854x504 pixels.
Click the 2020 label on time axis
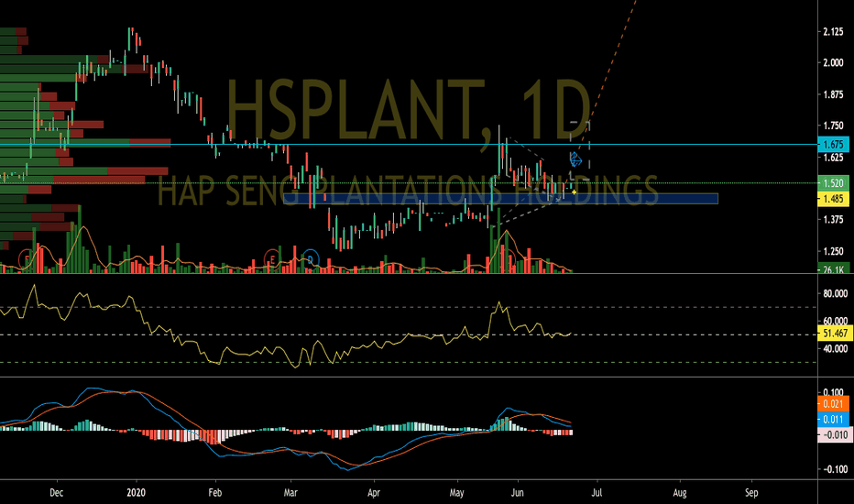(x=137, y=493)
